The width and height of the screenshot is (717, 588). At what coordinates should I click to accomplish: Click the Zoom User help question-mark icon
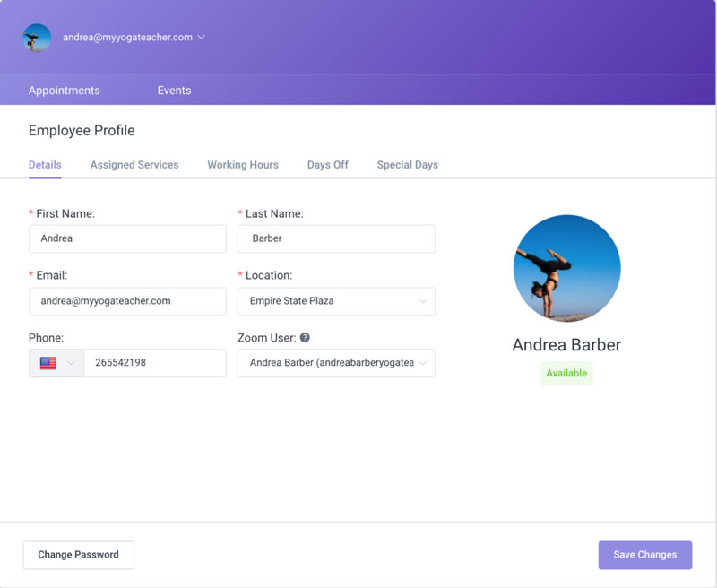[305, 337]
